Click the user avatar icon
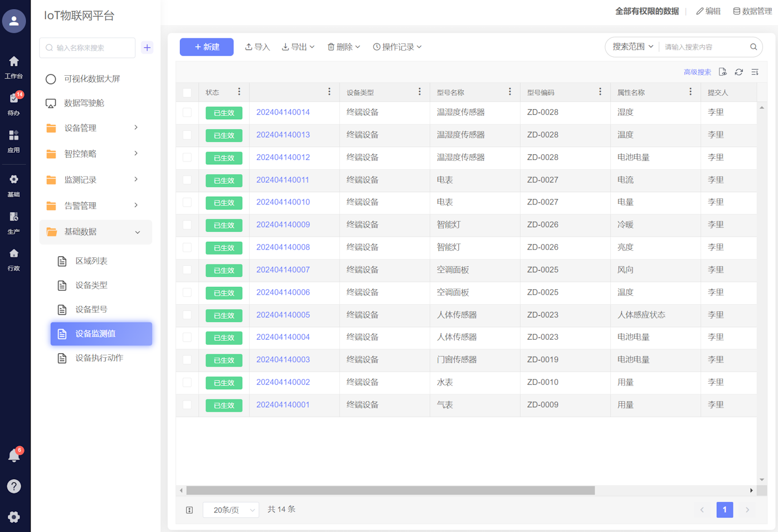This screenshot has width=778, height=532. click(x=14, y=21)
